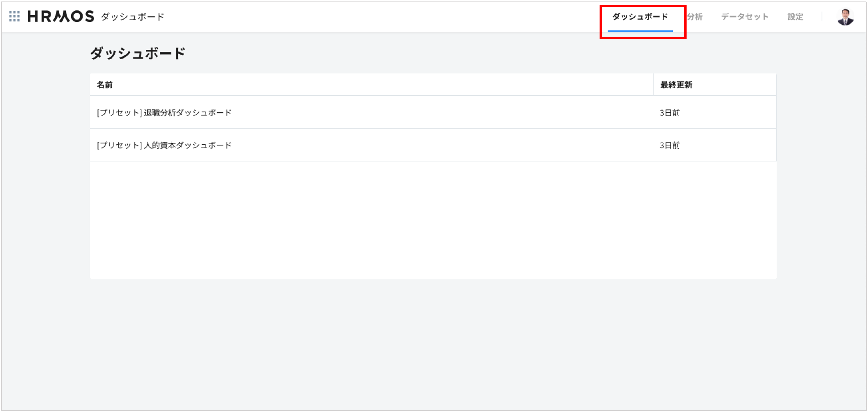
Task: Click the empty white area below the list
Action: (433, 219)
